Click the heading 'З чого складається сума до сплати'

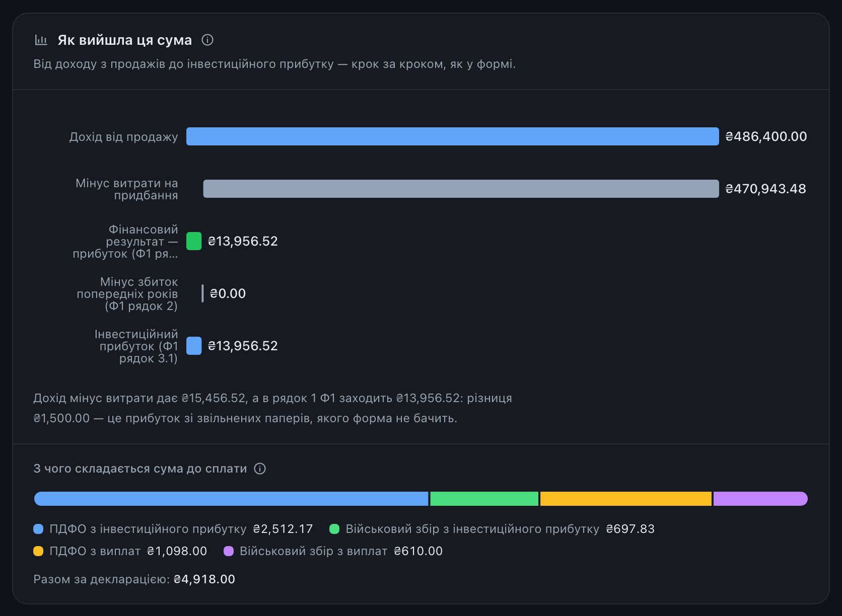(141, 469)
